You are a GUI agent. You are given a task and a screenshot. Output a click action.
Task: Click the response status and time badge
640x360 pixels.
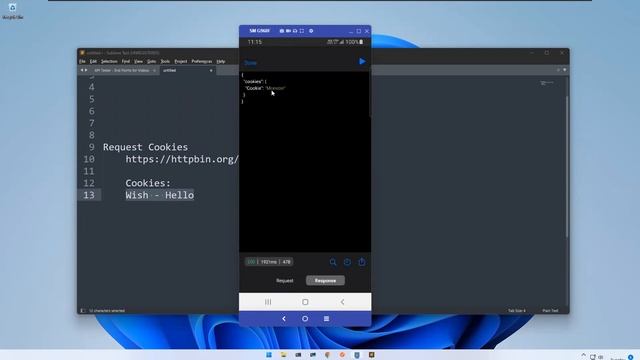(269, 262)
